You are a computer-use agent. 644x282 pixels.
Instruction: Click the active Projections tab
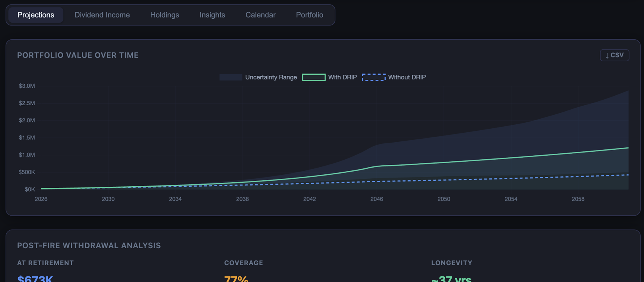pos(36,15)
